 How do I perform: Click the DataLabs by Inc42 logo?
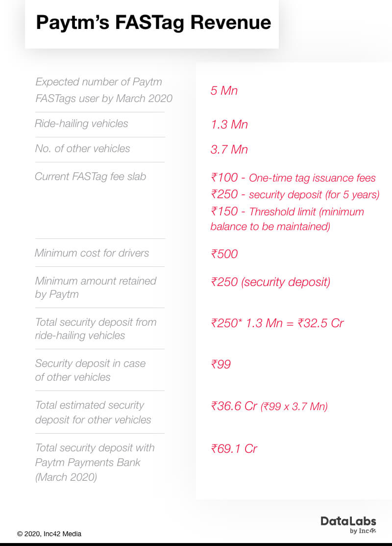[348, 524]
